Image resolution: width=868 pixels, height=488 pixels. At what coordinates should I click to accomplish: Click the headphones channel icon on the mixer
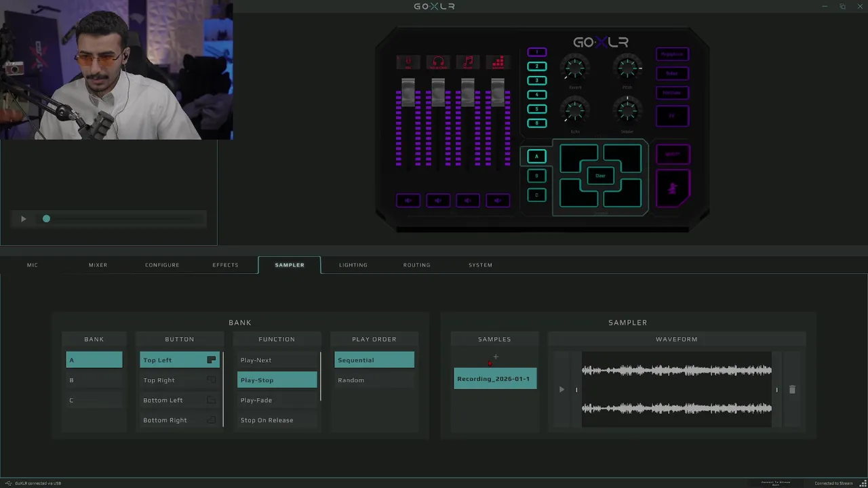pyautogui.click(x=438, y=62)
